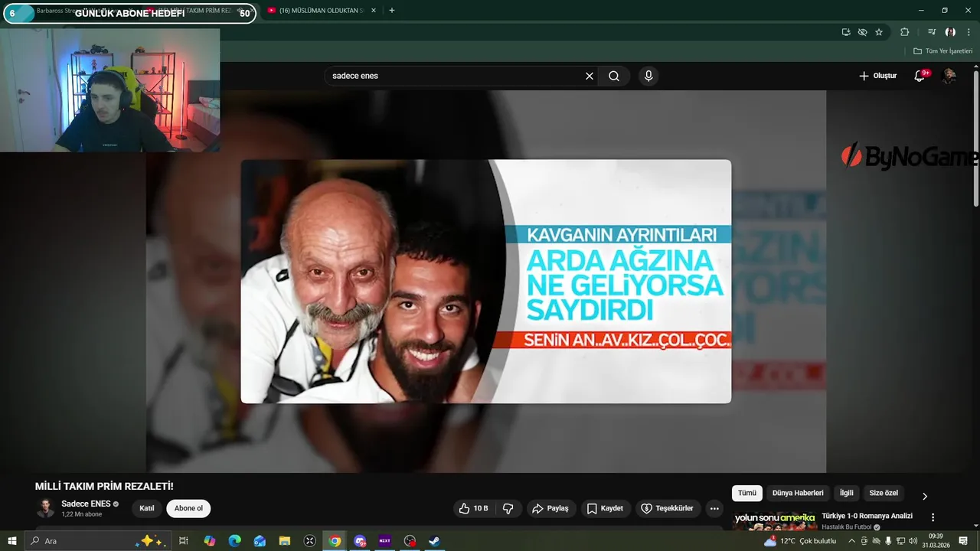Open Sadece ENES channel avatar
Image resolution: width=980 pixels, height=551 pixels.
pyautogui.click(x=45, y=508)
